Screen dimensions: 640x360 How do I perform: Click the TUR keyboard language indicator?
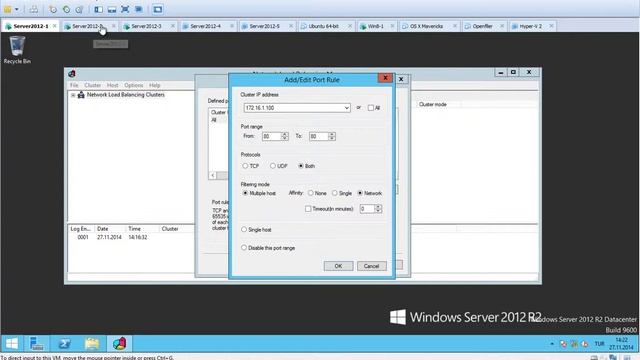(x=599, y=344)
